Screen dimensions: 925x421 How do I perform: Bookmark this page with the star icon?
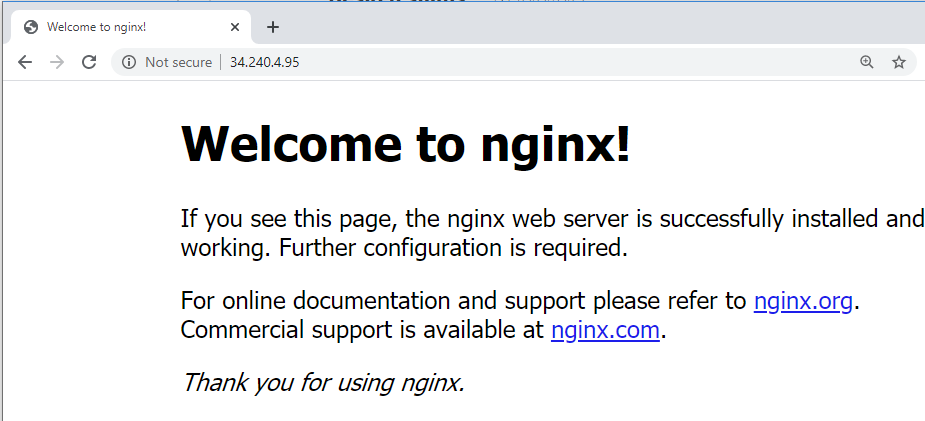pyautogui.click(x=898, y=62)
